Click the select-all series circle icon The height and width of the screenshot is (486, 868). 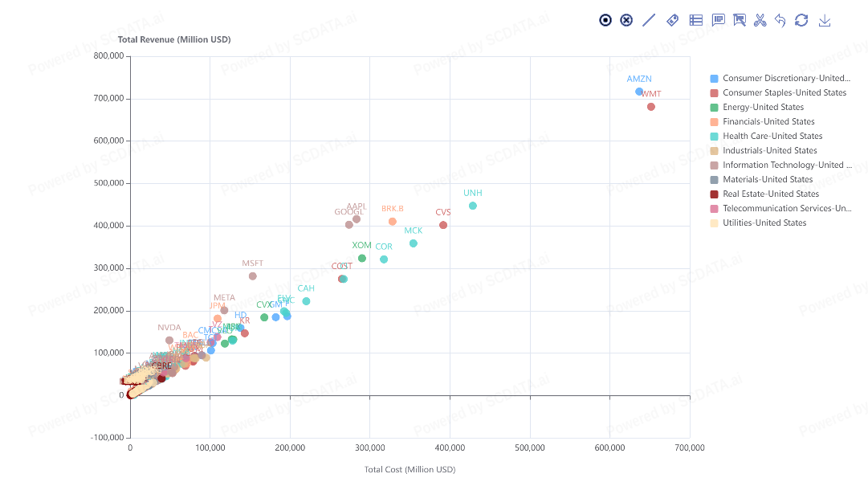tap(605, 20)
